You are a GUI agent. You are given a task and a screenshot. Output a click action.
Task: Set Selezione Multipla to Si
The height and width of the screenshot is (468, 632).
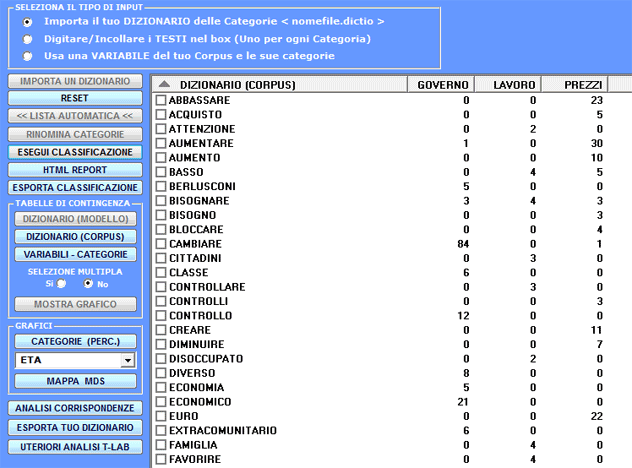[x=61, y=284]
